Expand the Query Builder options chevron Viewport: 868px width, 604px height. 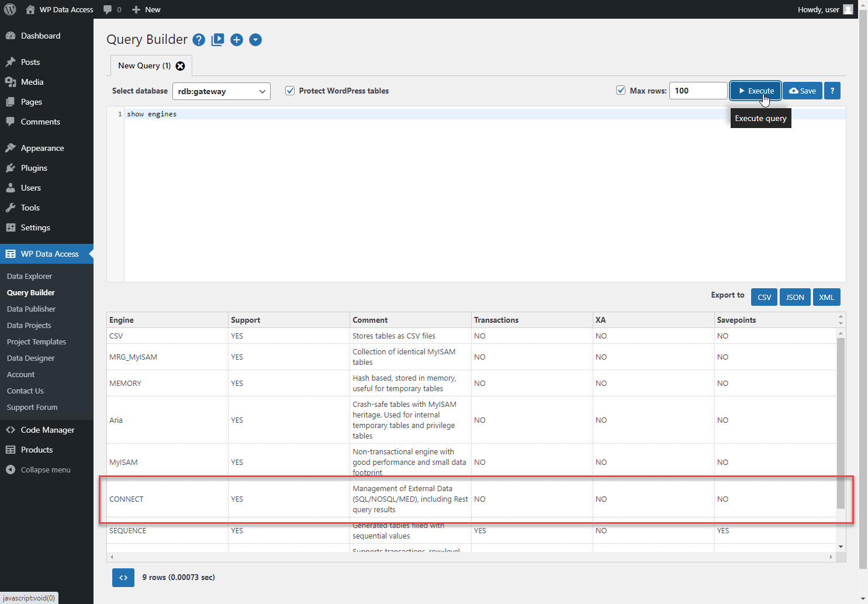tap(255, 40)
